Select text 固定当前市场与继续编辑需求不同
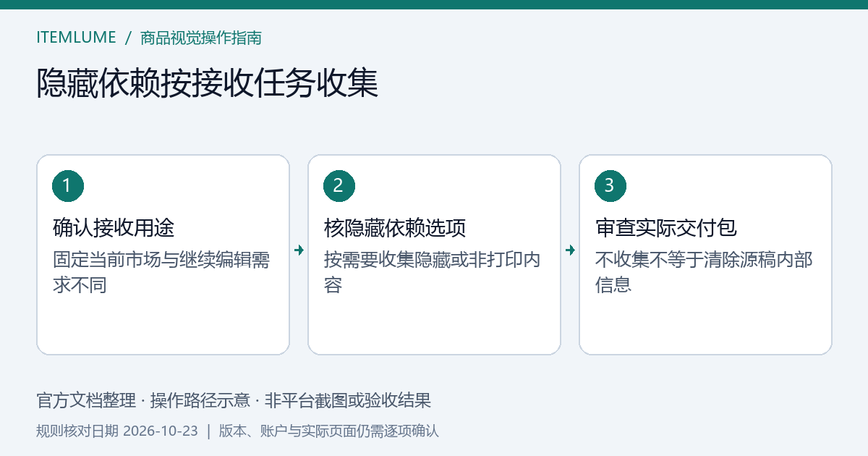Viewport: 868px width, 456px height. coord(161,272)
